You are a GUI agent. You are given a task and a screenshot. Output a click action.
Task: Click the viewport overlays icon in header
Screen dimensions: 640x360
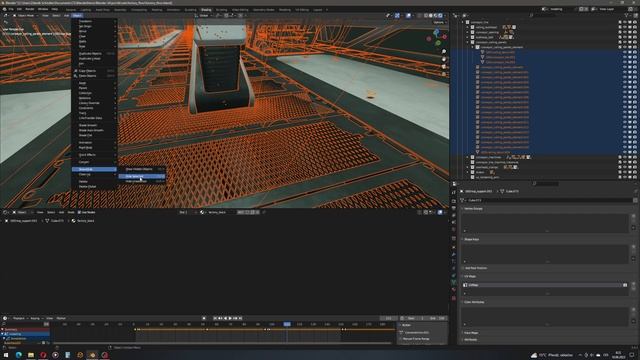point(408,16)
